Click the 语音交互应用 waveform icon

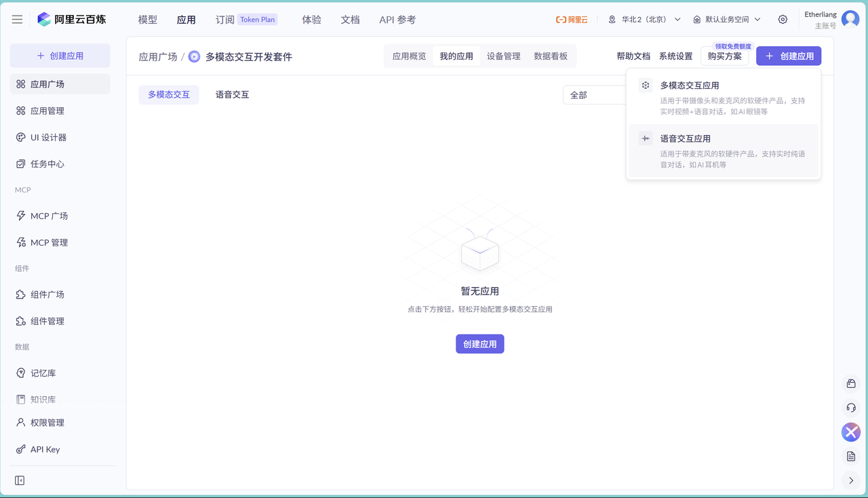point(646,138)
